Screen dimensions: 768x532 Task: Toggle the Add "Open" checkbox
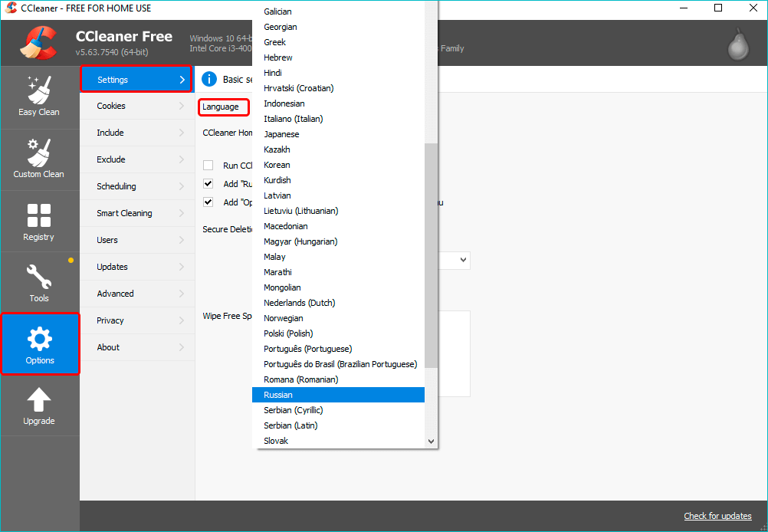coord(208,202)
